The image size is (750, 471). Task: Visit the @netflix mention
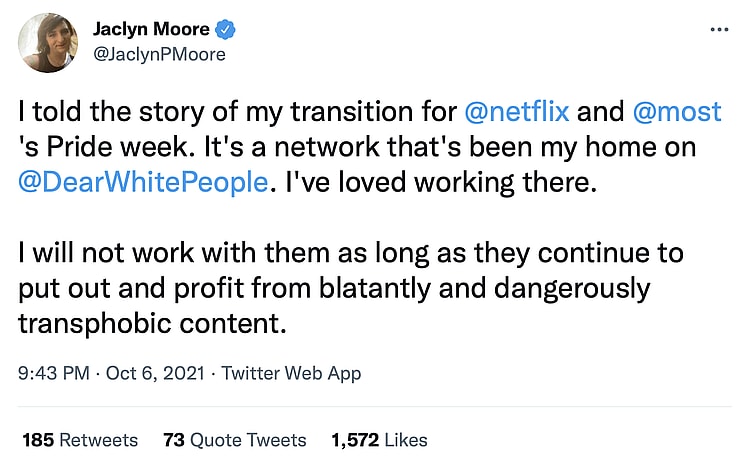pyautogui.click(x=525, y=111)
